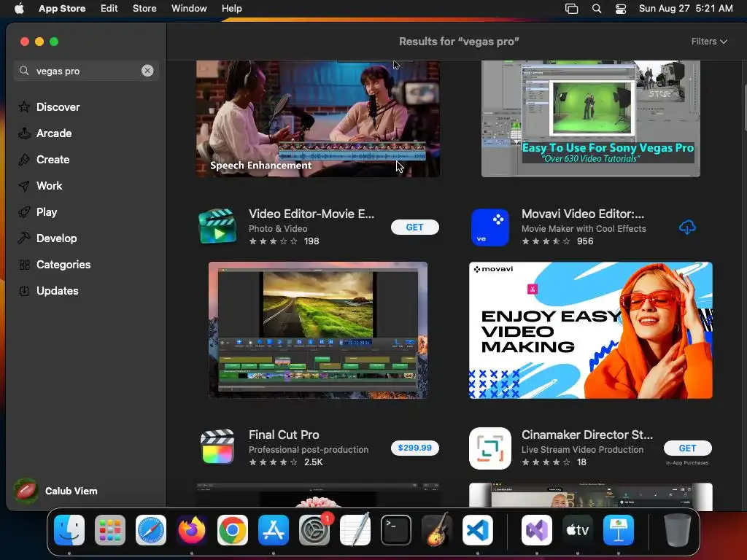Open System Settings from the Dock

[314, 530]
